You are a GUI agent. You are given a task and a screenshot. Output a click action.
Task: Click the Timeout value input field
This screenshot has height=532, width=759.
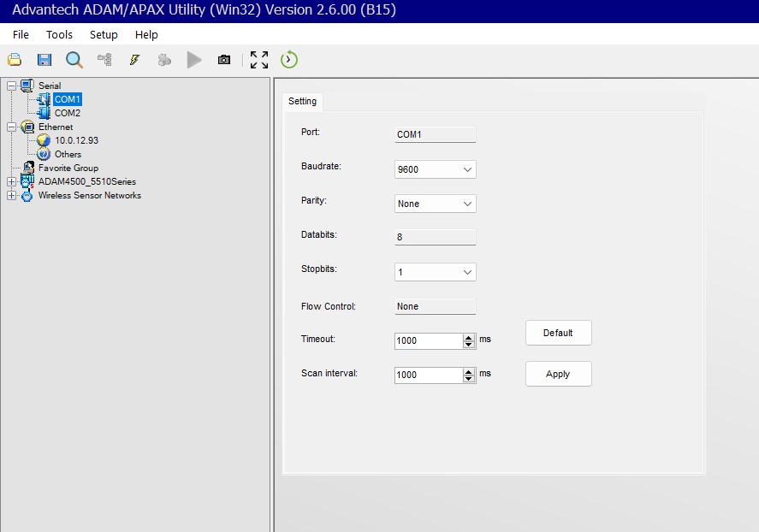(429, 340)
